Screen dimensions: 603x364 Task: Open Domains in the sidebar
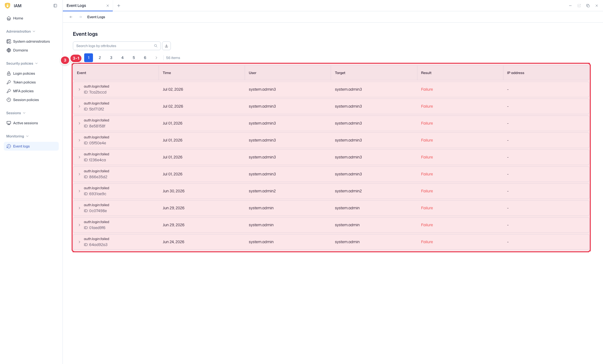click(31, 50)
